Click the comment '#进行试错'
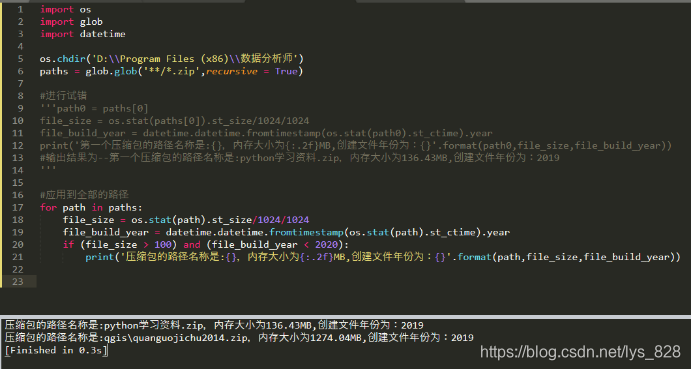The height and width of the screenshot is (371, 691). (x=63, y=96)
